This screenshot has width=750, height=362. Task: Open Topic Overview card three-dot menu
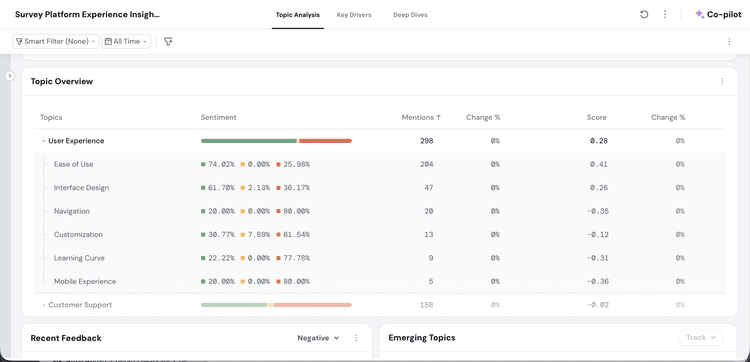coord(722,81)
